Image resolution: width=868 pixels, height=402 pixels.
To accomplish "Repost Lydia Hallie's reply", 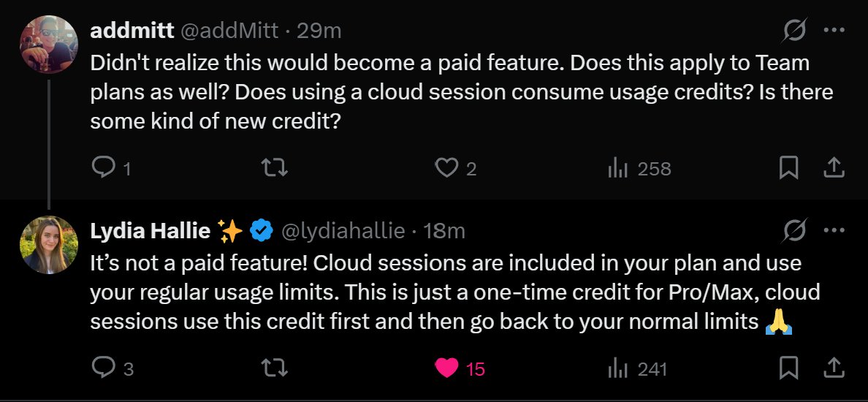I will click(x=275, y=368).
